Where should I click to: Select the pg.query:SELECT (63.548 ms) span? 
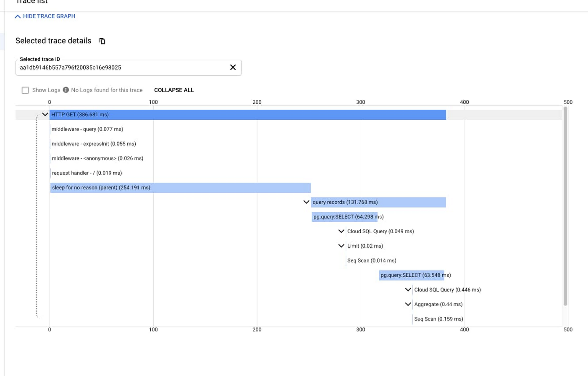pyautogui.click(x=412, y=275)
